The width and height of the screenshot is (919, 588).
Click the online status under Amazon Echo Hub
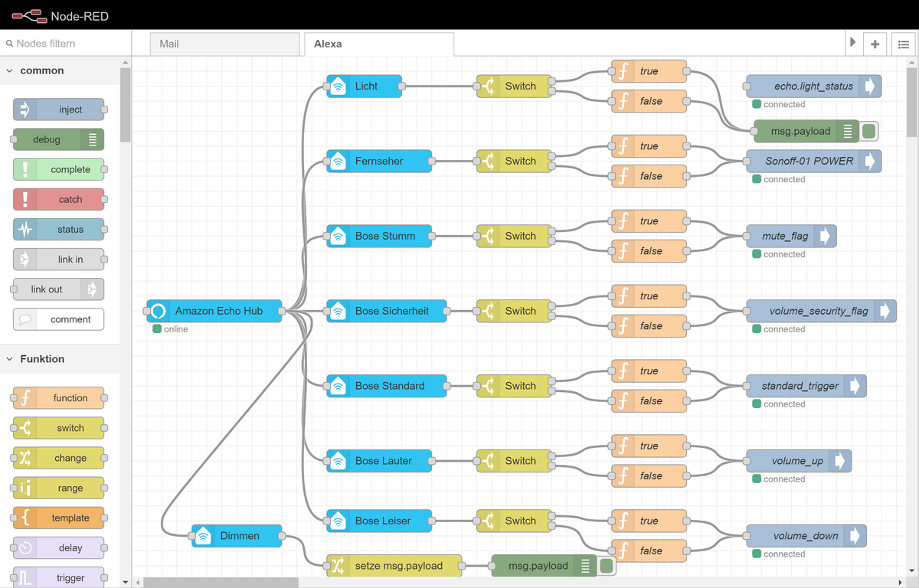pyautogui.click(x=170, y=329)
